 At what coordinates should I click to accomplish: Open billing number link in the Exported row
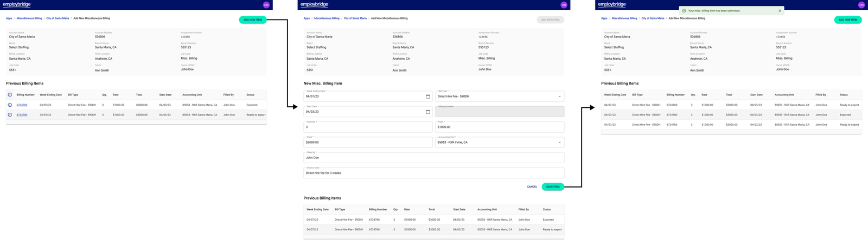(22, 105)
